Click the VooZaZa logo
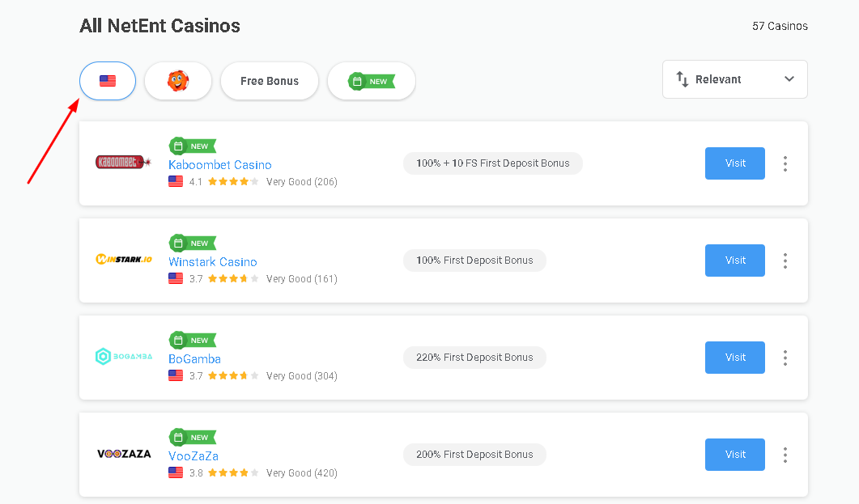The height and width of the screenshot is (504, 859). click(x=124, y=454)
